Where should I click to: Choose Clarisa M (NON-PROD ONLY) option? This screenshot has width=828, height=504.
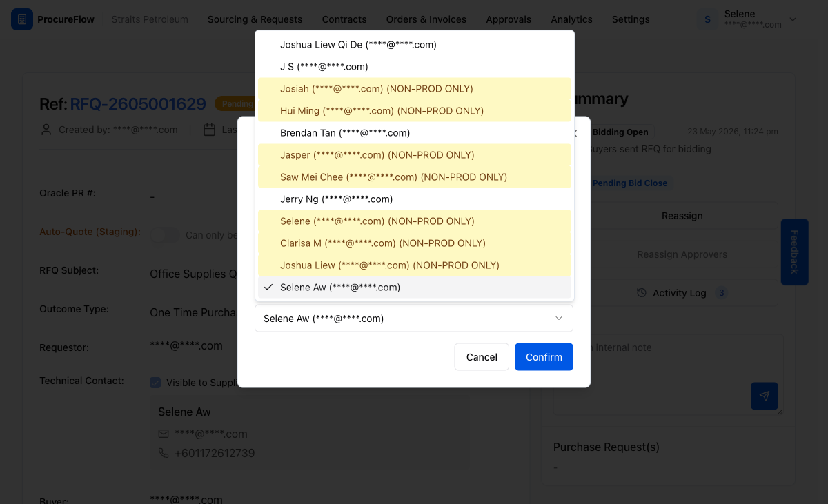(x=414, y=243)
